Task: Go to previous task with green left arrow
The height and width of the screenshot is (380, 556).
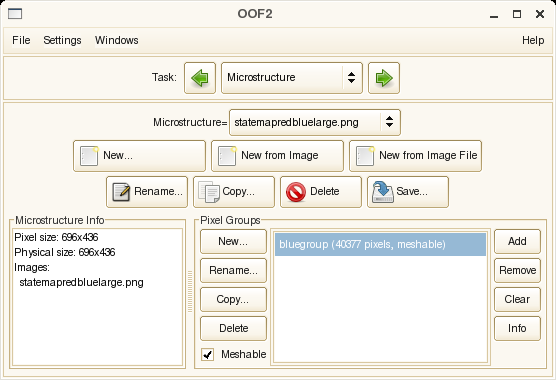Action: click(x=200, y=78)
